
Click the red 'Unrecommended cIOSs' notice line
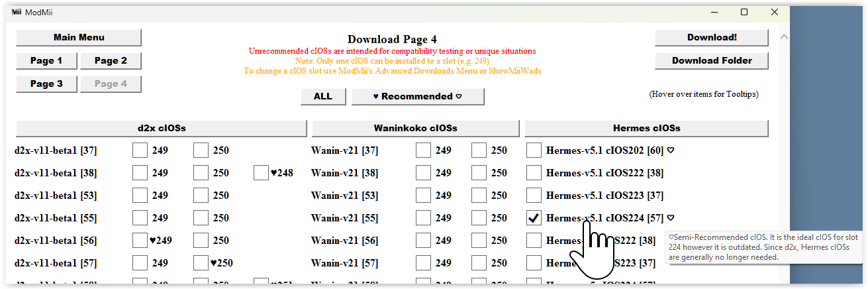click(393, 51)
